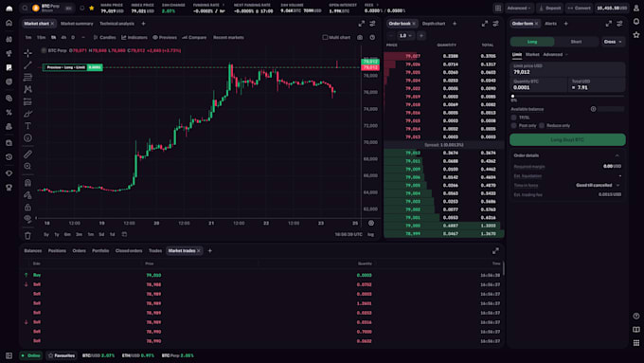
Task: Toggle the sidebar panel icon in status bar
Action: pos(9,355)
